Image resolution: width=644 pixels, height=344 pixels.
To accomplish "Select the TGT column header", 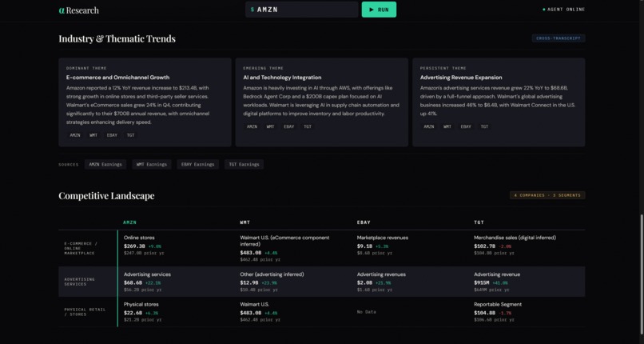I will click(x=479, y=222).
